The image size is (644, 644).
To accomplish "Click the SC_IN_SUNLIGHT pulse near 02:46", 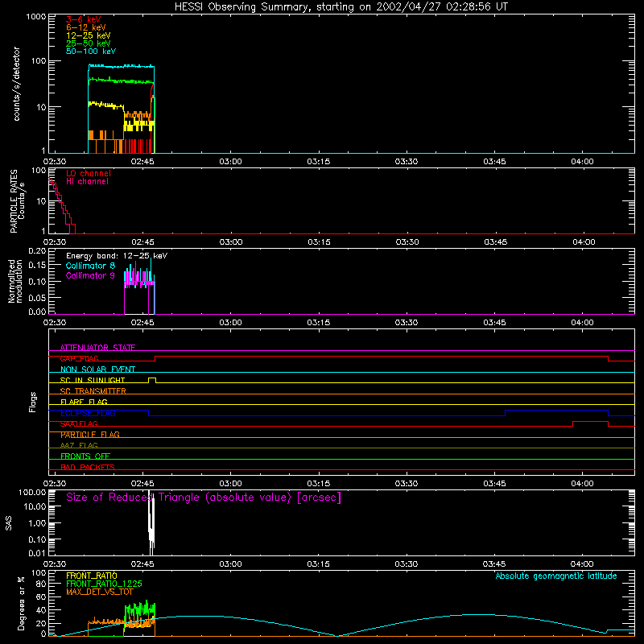I will (152, 380).
